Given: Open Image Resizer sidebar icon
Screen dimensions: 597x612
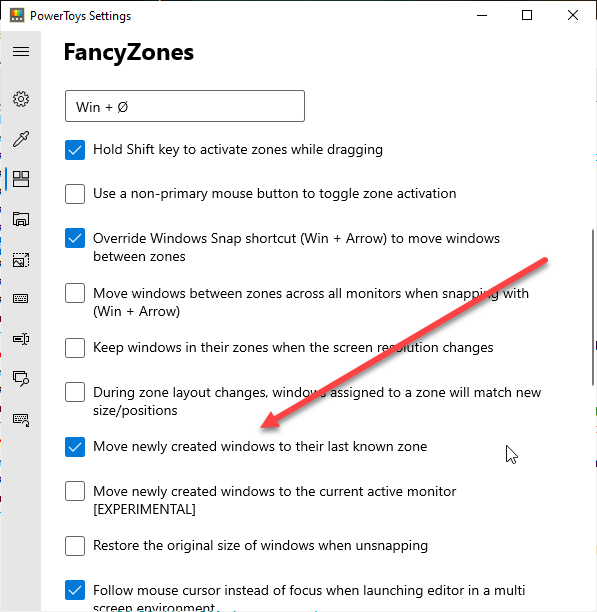Looking at the screenshot, I should coord(21,260).
